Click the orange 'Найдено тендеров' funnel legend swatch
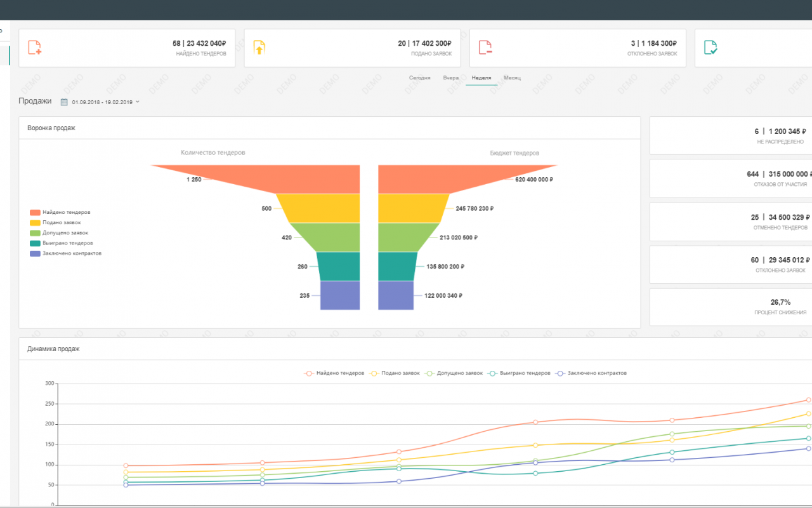This screenshot has width=812, height=508. [35, 213]
